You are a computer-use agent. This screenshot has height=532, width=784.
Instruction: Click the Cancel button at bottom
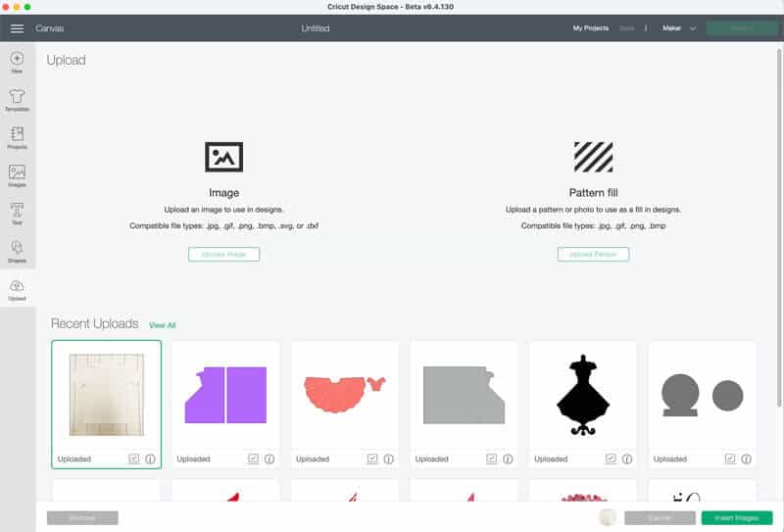[x=660, y=518]
